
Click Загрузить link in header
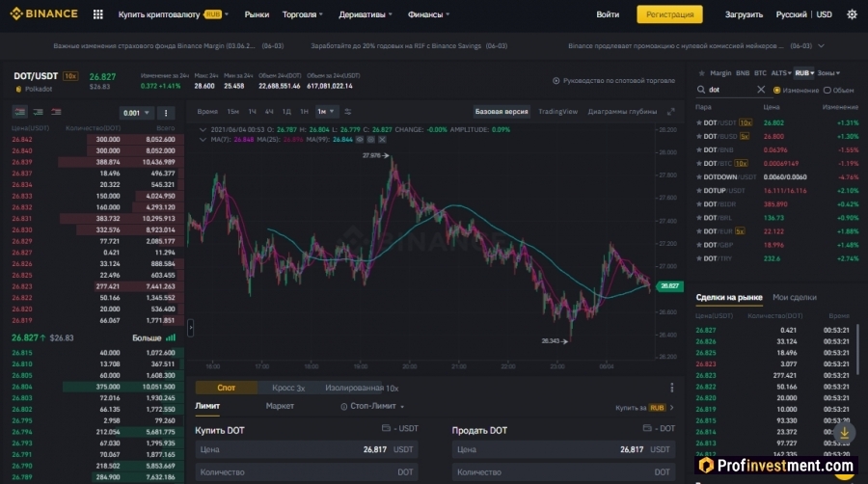tap(744, 14)
